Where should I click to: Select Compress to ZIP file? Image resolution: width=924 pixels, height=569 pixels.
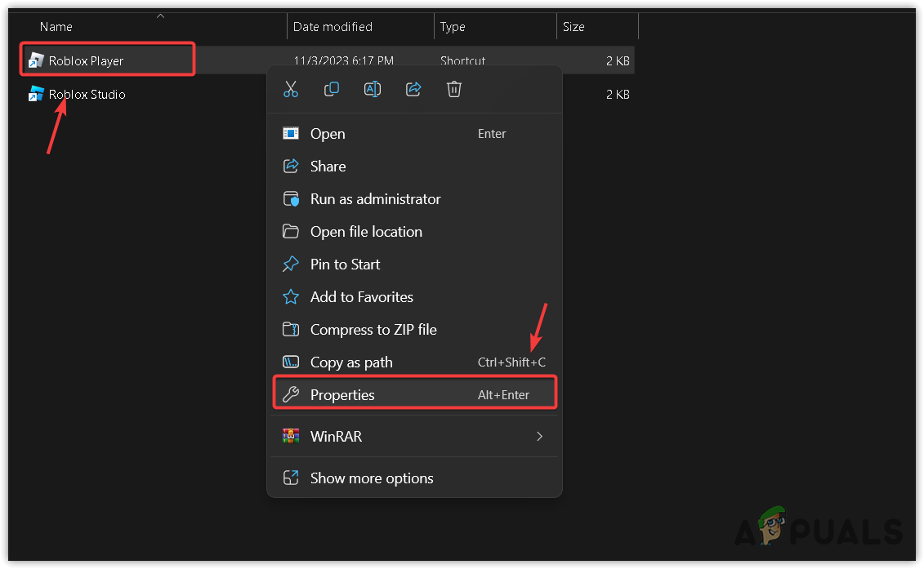pyautogui.click(x=414, y=329)
